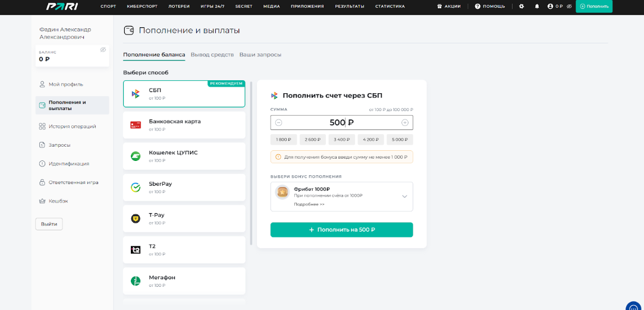Click into the Сумма amount field
The image size is (644, 310).
click(342, 122)
